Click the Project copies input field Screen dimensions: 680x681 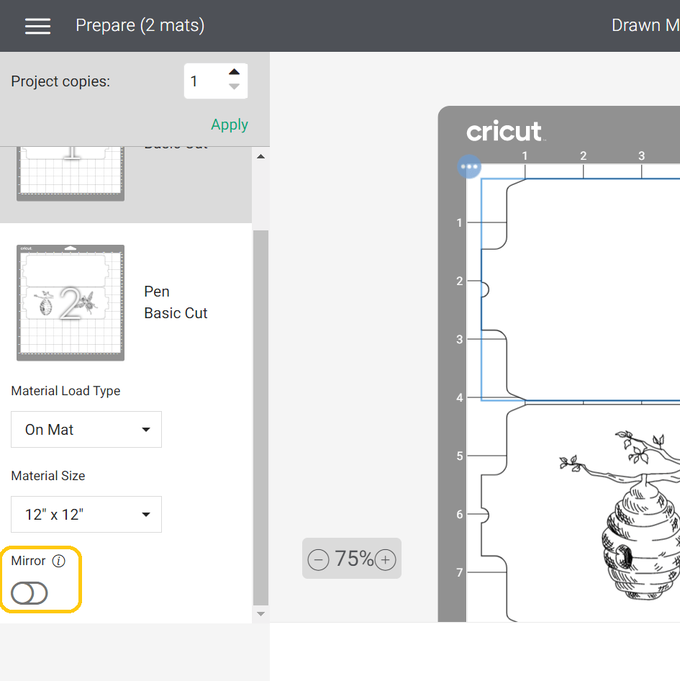[204, 82]
